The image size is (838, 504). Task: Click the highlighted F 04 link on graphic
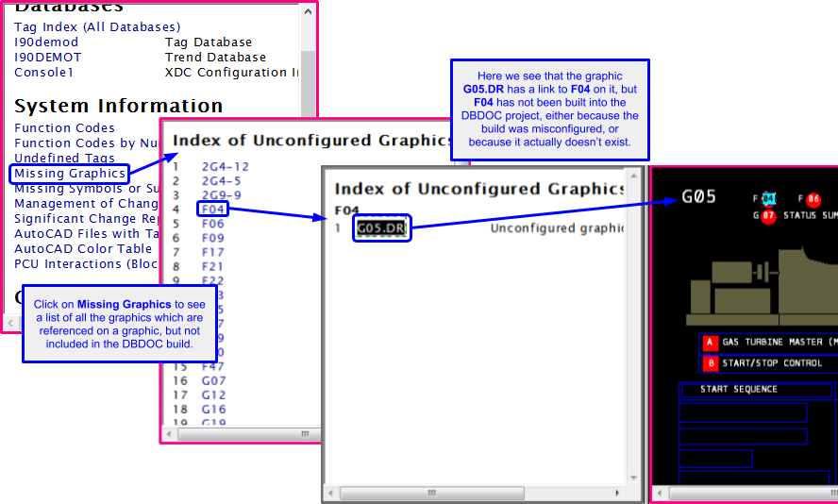(x=768, y=199)
